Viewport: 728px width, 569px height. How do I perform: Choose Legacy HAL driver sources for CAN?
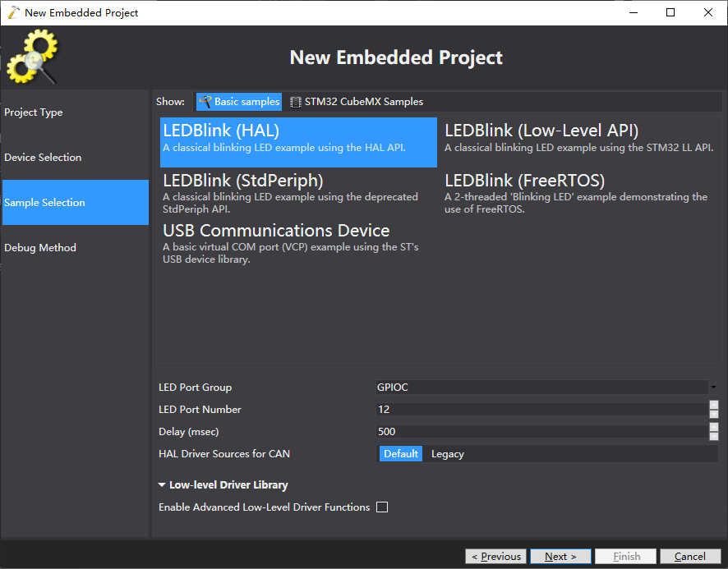447,453
